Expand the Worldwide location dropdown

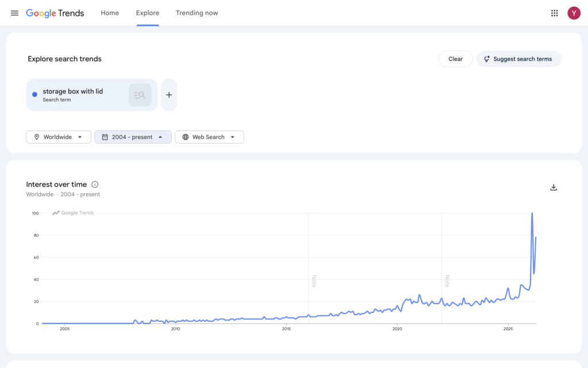point(59,137)
